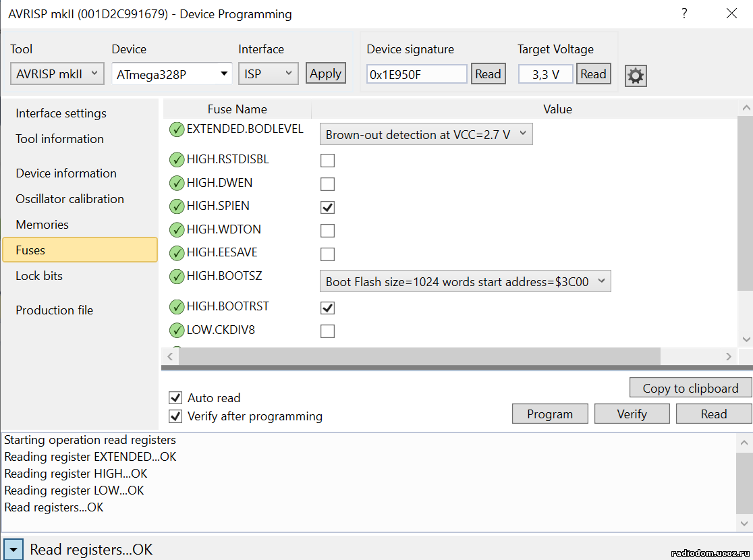The width and height of the screenshot is (753, 560).
Task: Click Copy to clipboard button
Action: (690, 388)
